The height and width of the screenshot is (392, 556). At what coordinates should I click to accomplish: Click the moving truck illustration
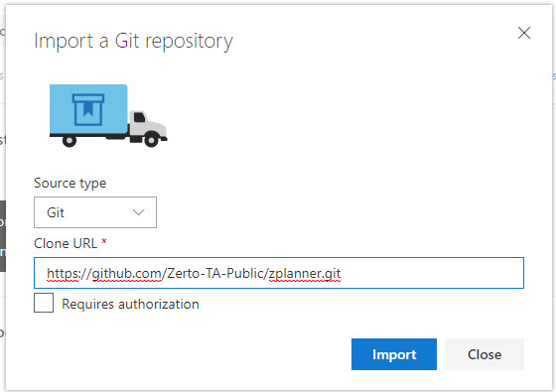pos(108,115)
